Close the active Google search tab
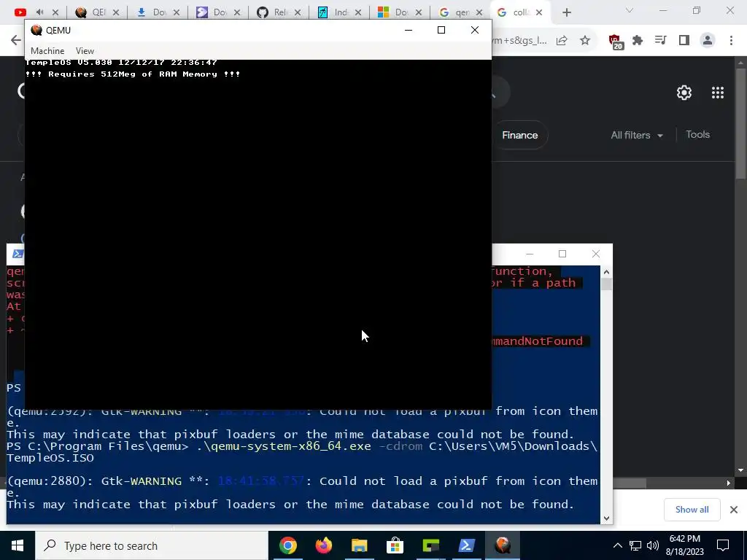747x560 pixels. (x=539, y=12)
